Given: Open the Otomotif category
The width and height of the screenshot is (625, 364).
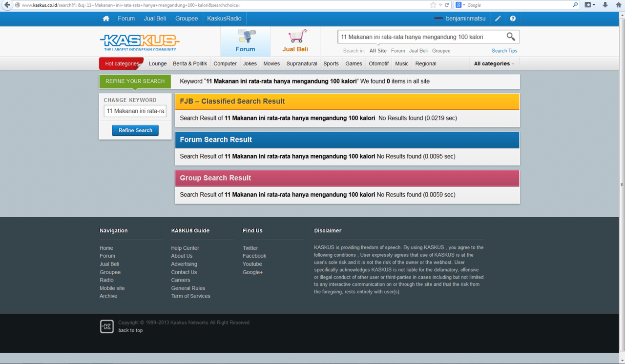Looking at the screenshot, I should tap(379, 63).
